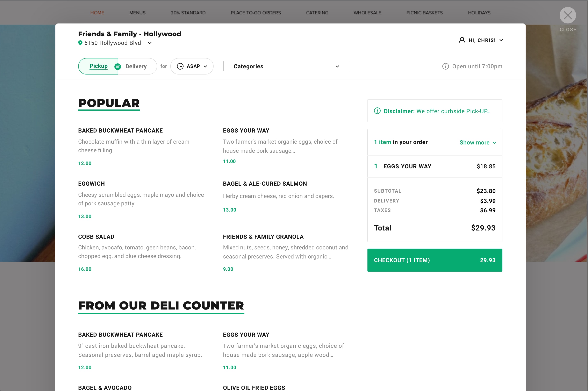Open the Menus navigation item

point(137,13)
